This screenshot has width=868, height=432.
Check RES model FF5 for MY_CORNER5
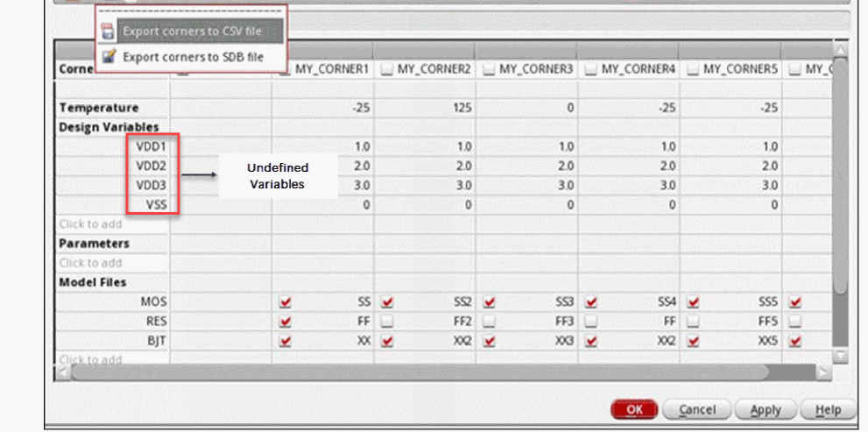point(693,322)
